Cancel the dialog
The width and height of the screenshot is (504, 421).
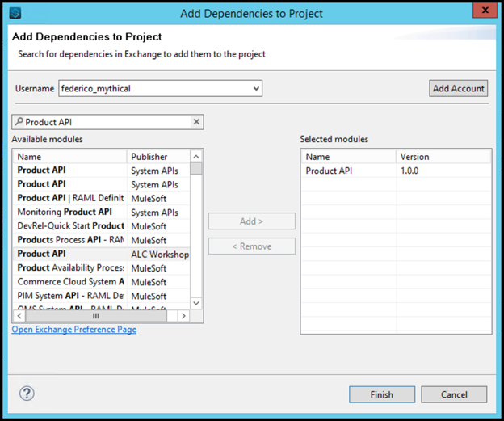tap(454, 394)
